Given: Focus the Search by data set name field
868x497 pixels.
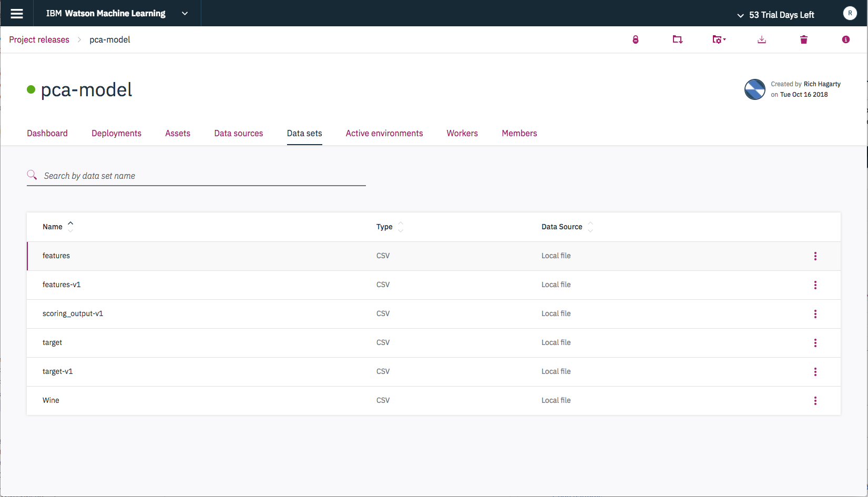Looking at the screenshot, I should [196, 176].
